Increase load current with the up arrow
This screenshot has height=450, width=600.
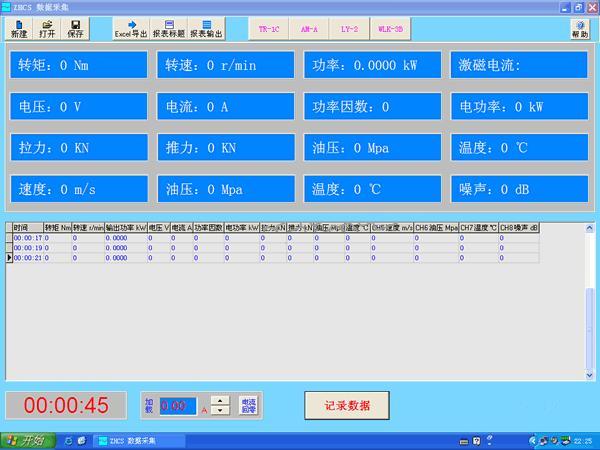tap(221, 400)
